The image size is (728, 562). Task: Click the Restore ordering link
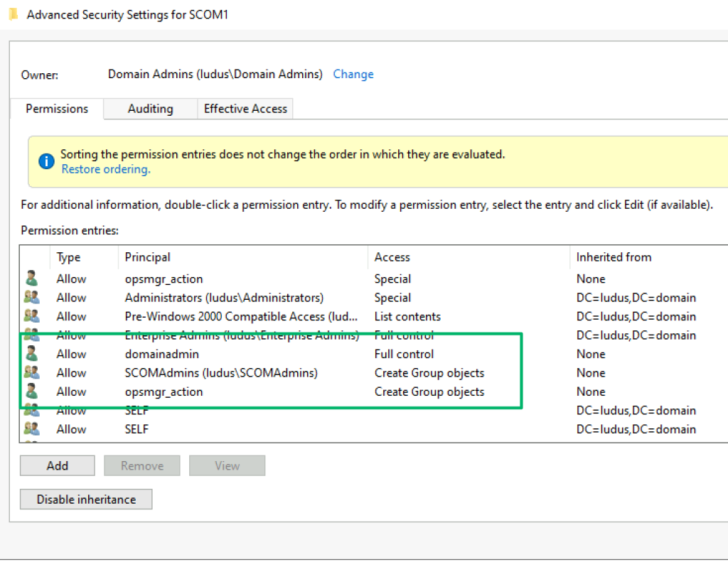(105, 169)
